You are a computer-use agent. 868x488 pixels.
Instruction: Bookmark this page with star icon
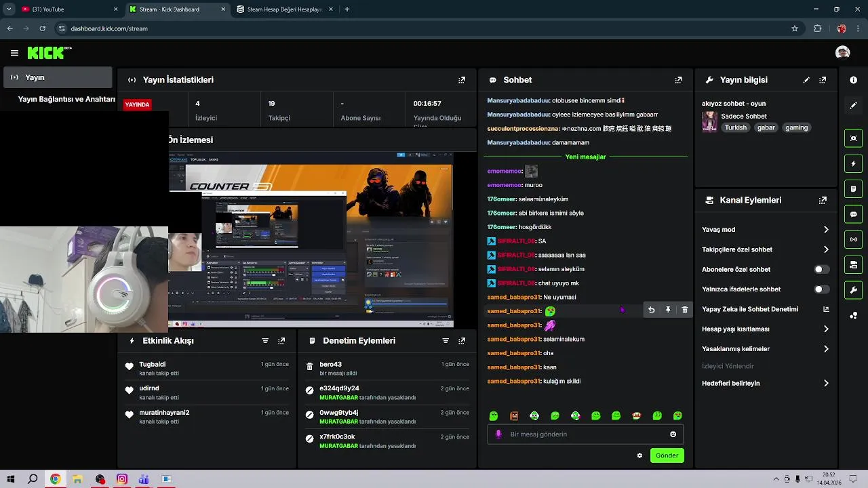tap(795, 28)
